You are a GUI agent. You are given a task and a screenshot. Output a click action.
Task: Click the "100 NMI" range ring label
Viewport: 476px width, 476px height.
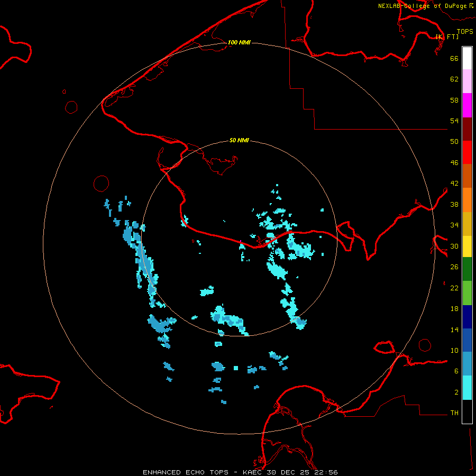pyautogui.click(x=239, y=42)
